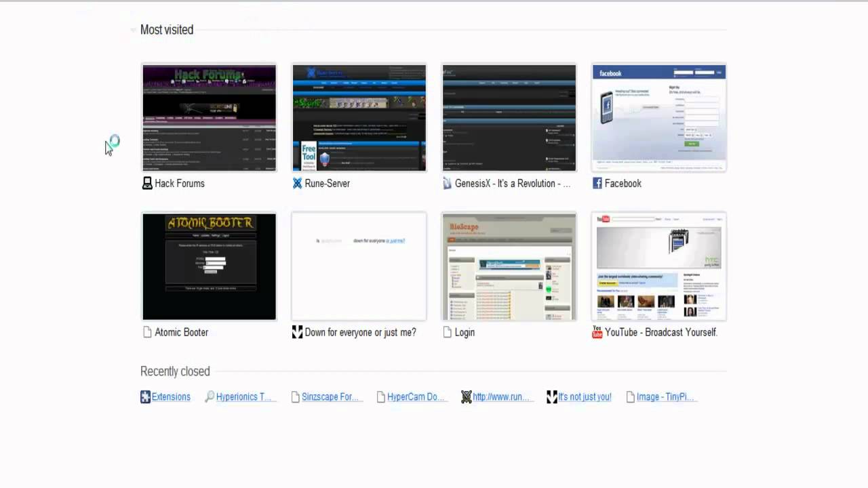The height and width of the screenshot is (488, 868).
Task: Open the Atomic Booter thumbnail
Action: 209,266
